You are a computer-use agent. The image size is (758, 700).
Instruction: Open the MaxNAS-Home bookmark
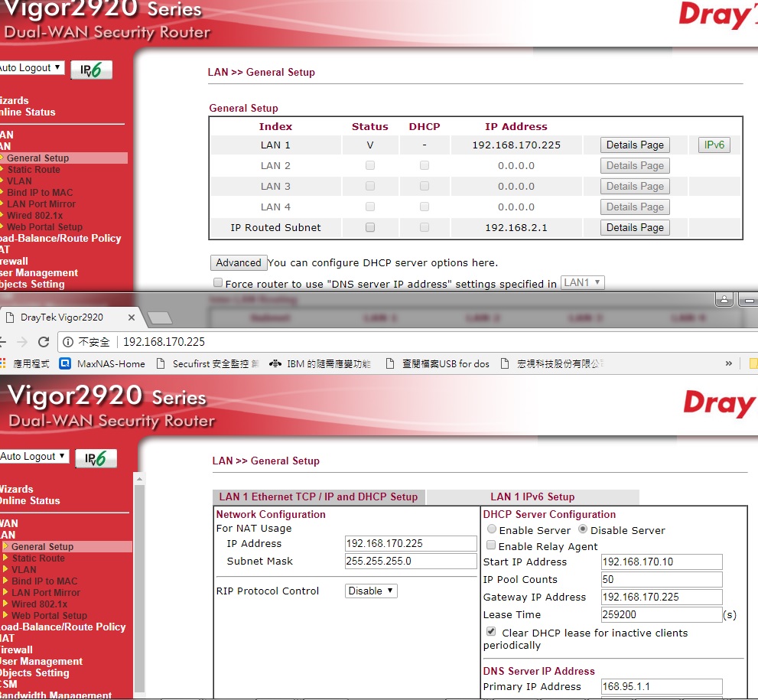click(102, 363)
